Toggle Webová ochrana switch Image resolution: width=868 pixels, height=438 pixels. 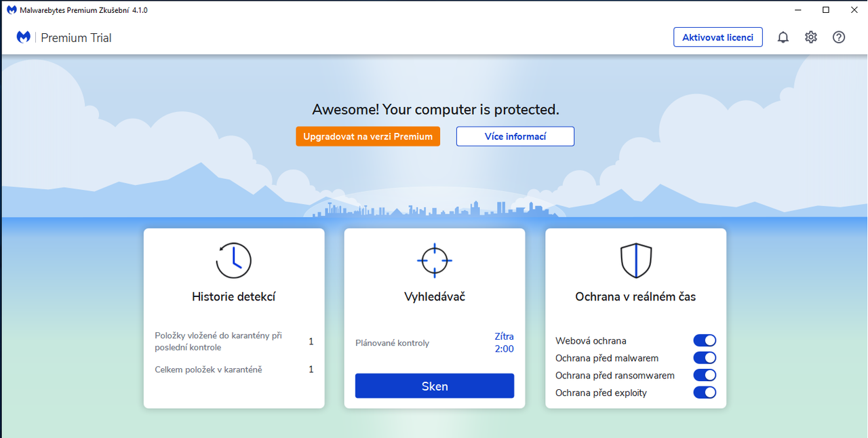tap(705, 340)
